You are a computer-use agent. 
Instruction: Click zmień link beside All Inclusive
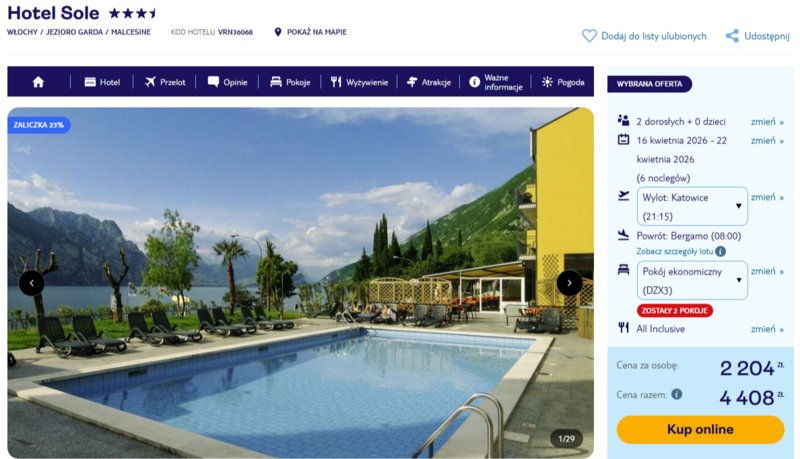coord(767,329)
